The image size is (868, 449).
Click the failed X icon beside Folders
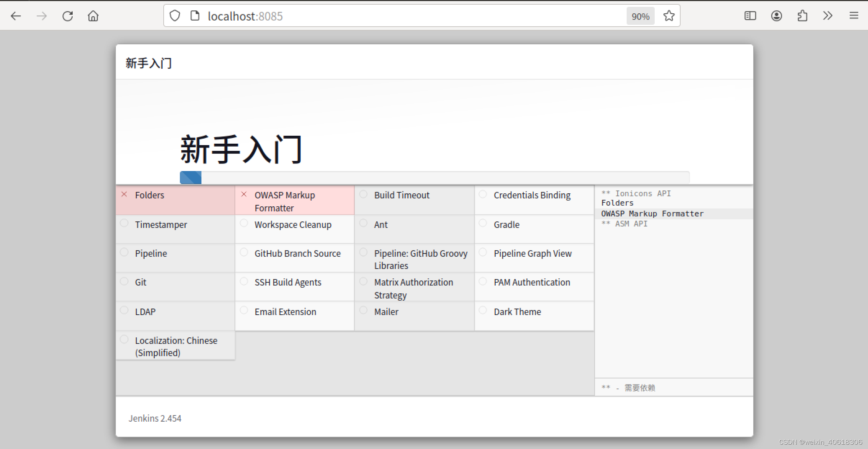(x=124, y=194)
